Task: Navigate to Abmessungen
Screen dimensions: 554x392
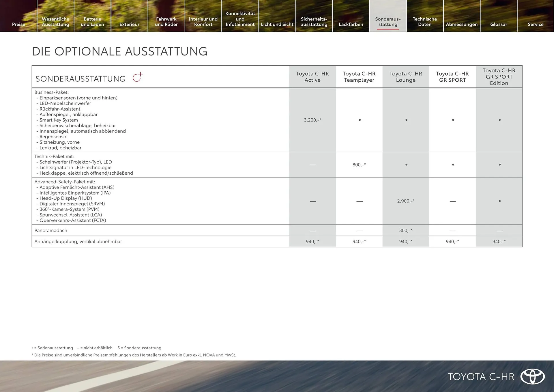Action: click(462, 24)
